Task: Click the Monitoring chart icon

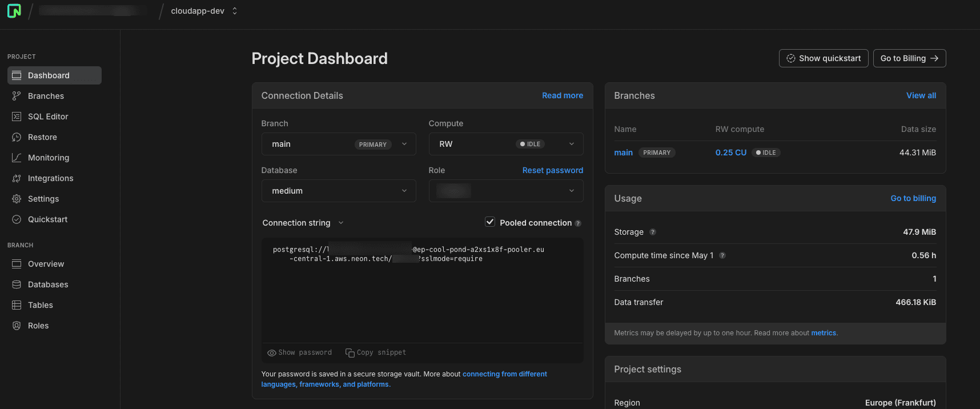Action: [x=17, y=158]
